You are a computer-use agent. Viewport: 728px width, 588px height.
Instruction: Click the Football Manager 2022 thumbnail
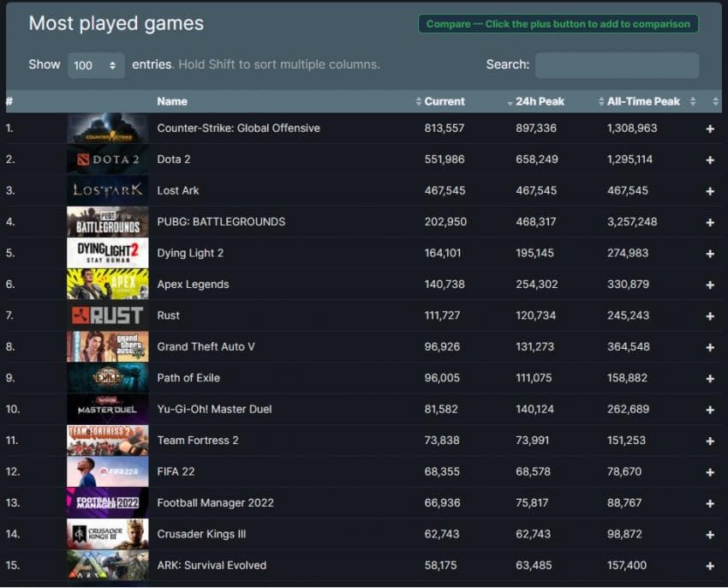(108, 503)
